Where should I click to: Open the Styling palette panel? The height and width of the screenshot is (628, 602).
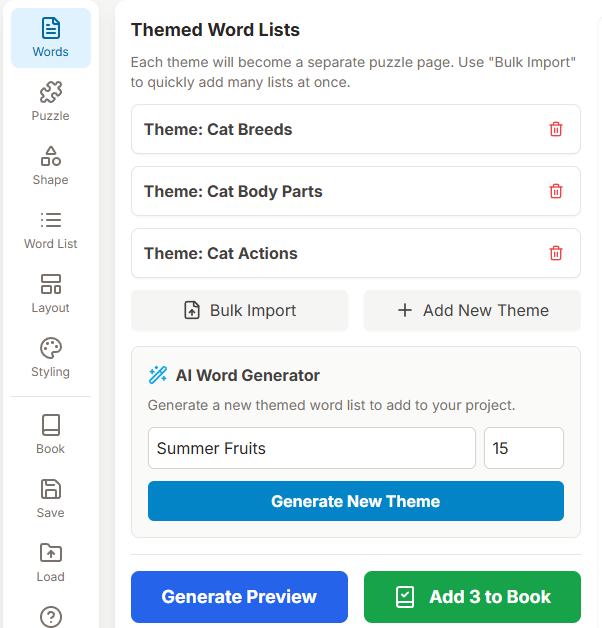click(50, 358)
